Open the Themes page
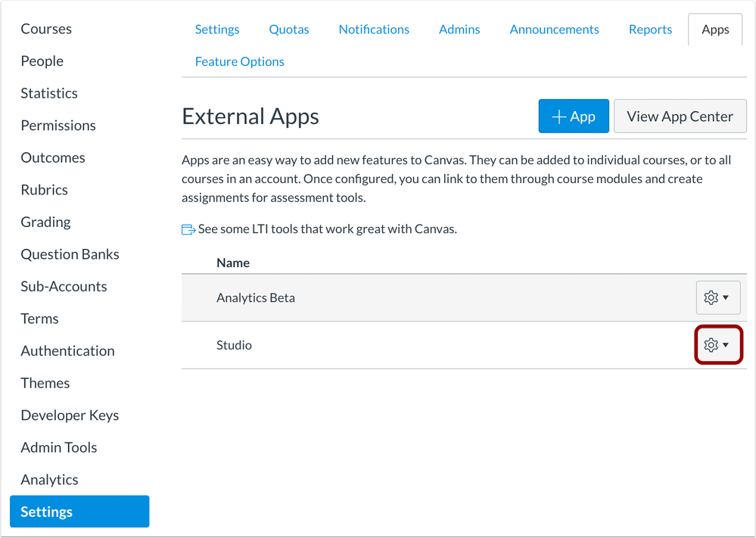The height and width of the screenshot is (538, 756). (45, 383)
